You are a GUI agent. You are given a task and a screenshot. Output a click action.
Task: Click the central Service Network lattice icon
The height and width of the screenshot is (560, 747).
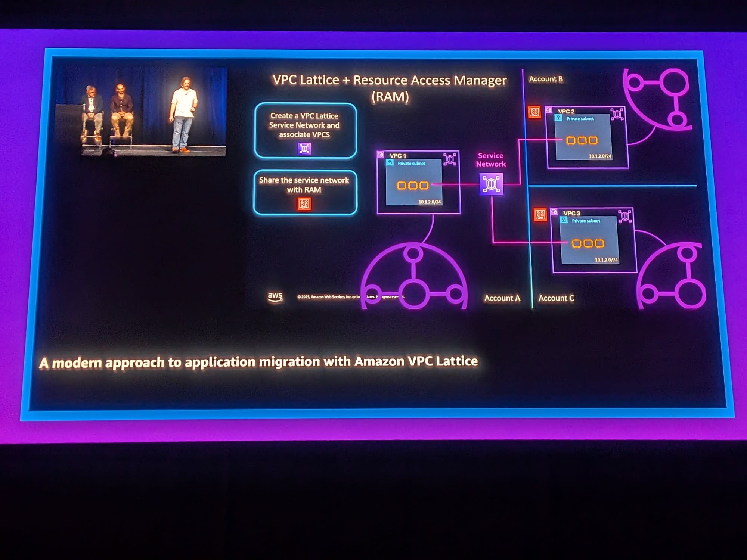pyautogui.click(x=491, y=184)
